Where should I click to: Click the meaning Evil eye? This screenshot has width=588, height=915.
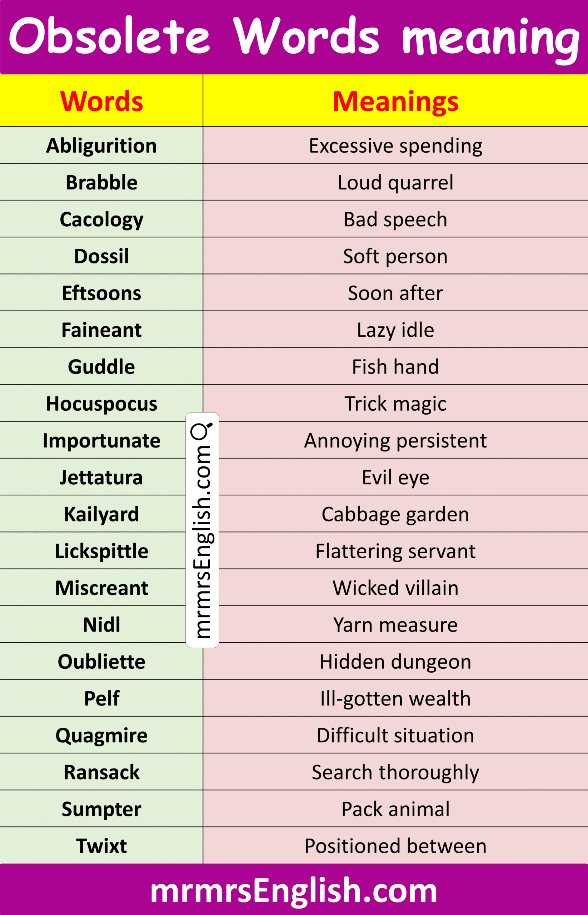[x=395, y=477]
